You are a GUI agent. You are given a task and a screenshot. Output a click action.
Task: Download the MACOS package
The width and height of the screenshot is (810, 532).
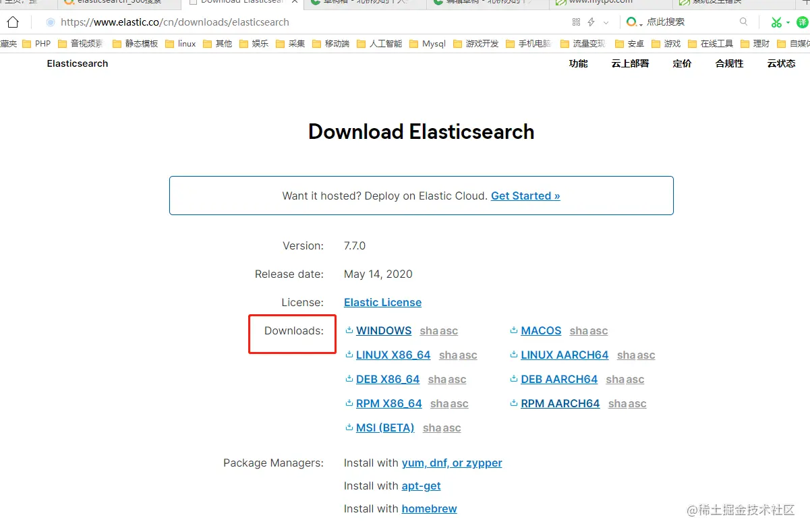coord(541,330)
